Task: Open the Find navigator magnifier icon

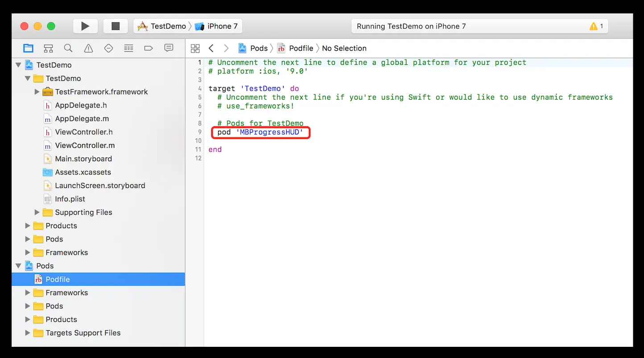Action: [x=68, y=48]
